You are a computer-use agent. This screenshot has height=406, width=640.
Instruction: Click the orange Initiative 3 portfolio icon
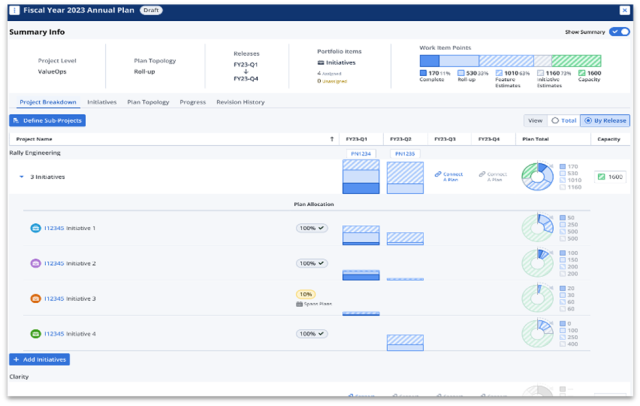click(x=36, y=298)
